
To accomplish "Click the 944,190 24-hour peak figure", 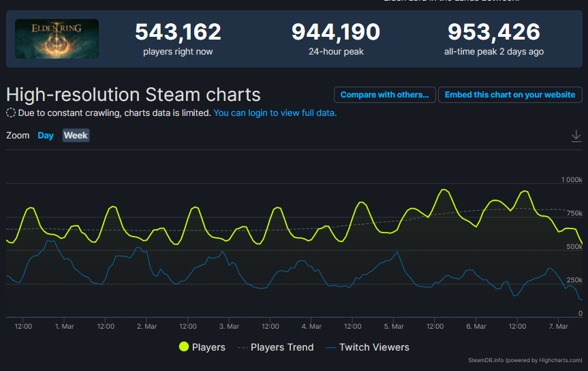I will click(x=336, y=31).
